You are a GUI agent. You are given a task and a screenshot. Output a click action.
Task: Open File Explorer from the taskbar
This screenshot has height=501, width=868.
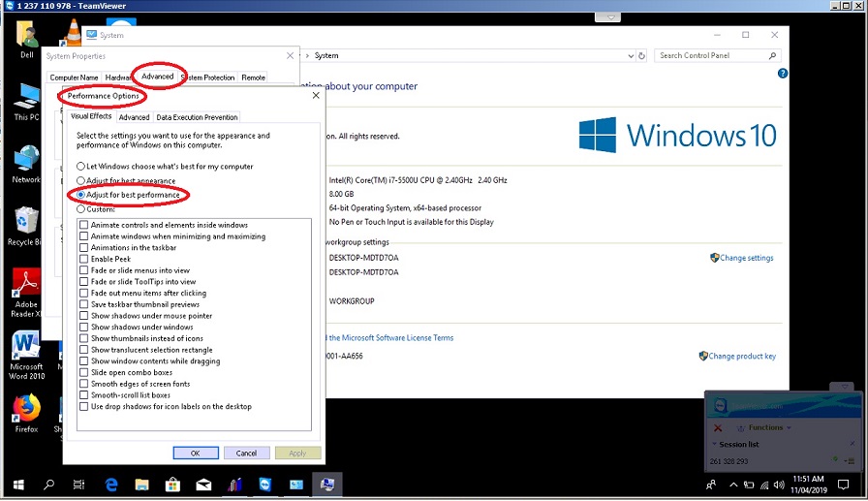coord(141,485)
